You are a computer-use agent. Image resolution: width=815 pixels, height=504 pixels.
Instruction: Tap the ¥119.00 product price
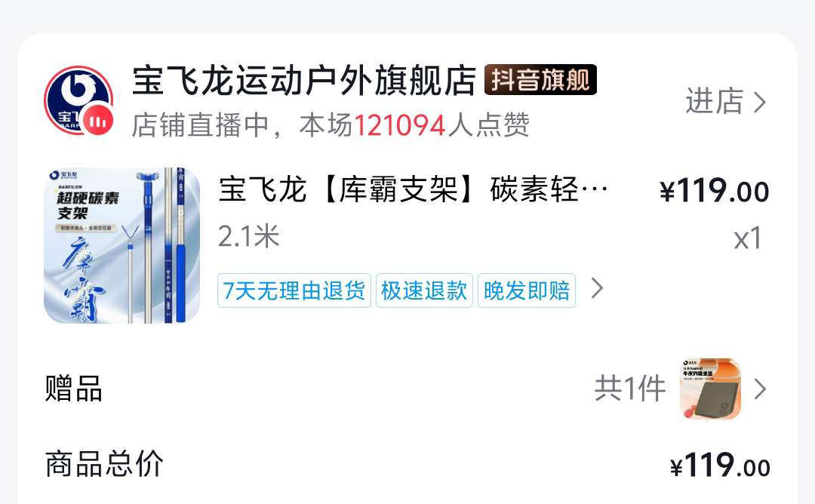click(714, 191)
